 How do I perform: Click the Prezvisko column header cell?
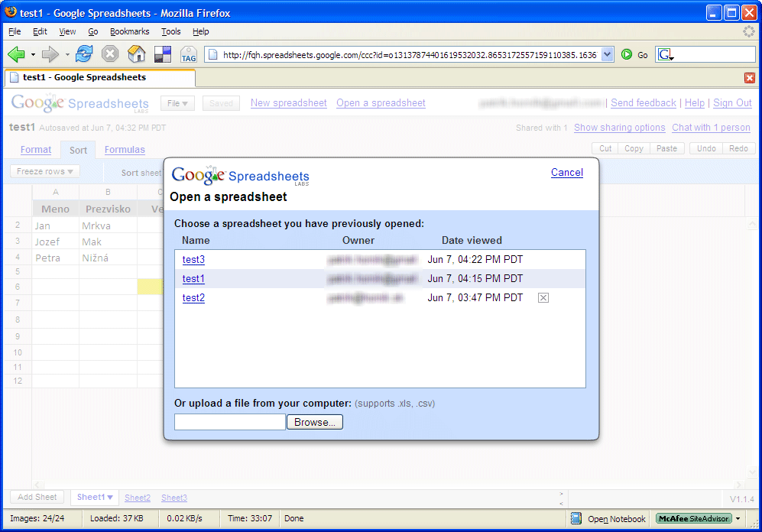(108, 209)
